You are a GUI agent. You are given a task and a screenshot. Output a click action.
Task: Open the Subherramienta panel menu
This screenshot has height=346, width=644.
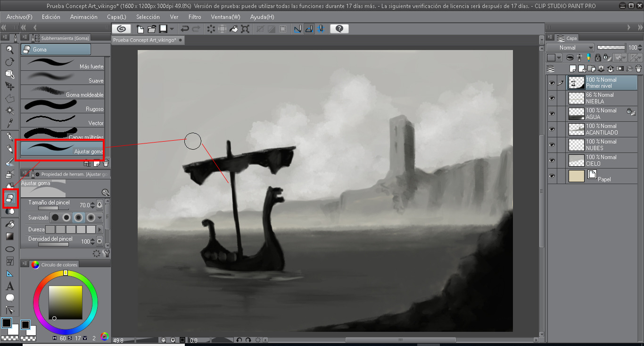24,38
